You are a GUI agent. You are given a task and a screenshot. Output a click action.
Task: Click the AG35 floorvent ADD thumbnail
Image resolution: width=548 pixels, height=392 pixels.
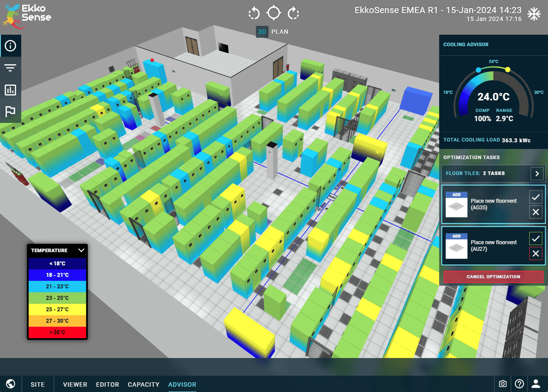[x=457, y=205]
